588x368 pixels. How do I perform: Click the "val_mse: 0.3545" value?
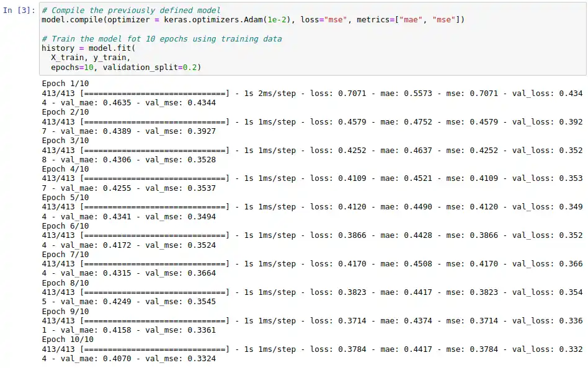180,301
